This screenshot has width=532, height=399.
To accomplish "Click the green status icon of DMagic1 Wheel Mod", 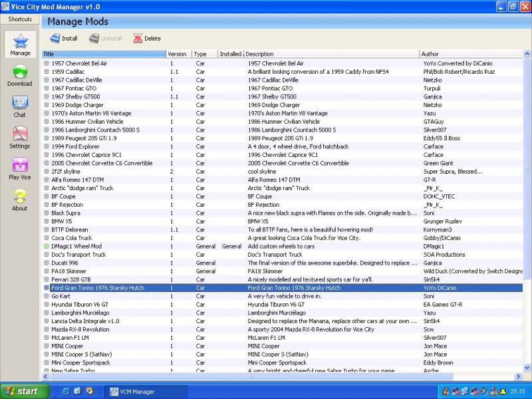I will 47,246.
